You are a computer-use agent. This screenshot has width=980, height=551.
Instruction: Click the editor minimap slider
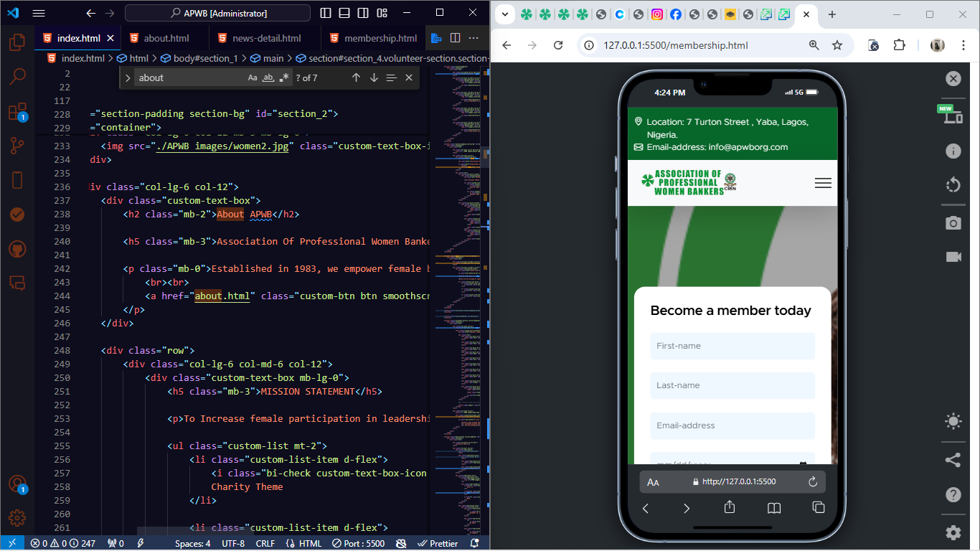[459, 154]
